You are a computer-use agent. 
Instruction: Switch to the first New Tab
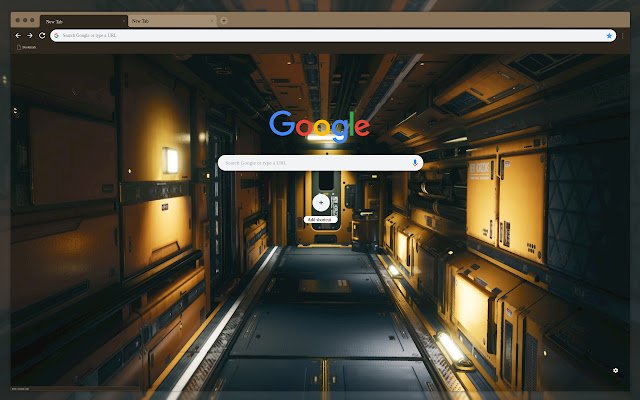[x=84, y=21]
